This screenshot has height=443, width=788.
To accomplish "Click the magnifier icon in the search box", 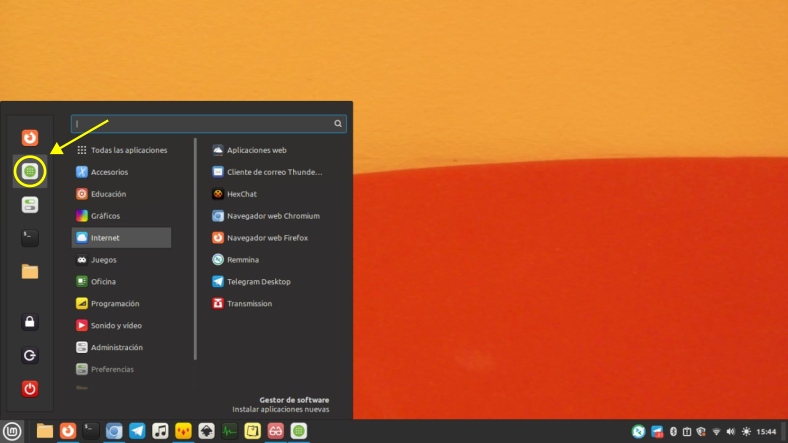I will (338, 124).
